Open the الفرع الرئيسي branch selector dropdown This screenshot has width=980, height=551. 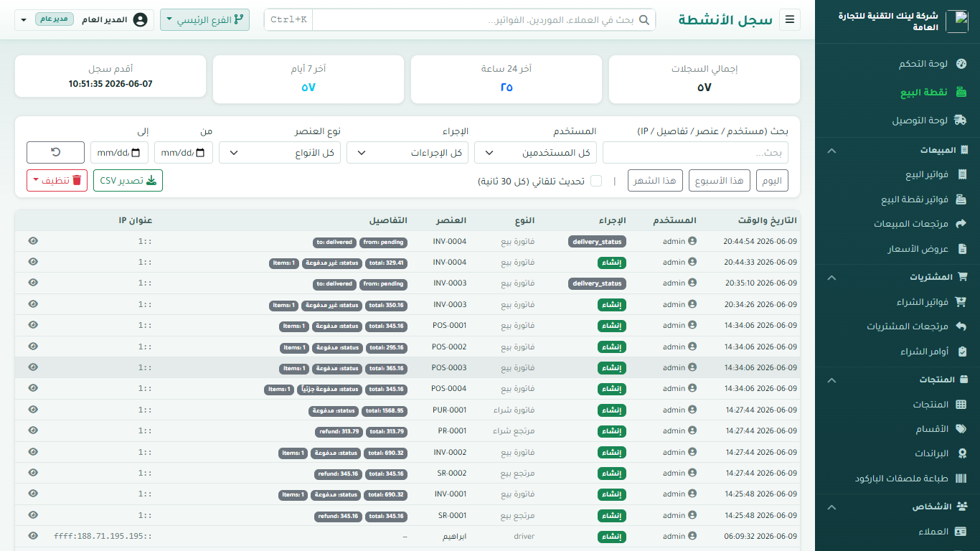pos(204,20)
